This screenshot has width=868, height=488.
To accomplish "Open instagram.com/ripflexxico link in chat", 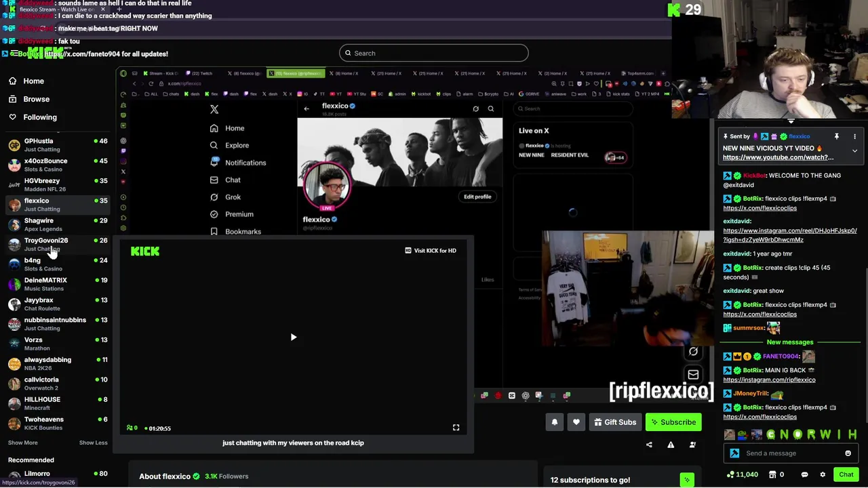I will click(769, 380).
